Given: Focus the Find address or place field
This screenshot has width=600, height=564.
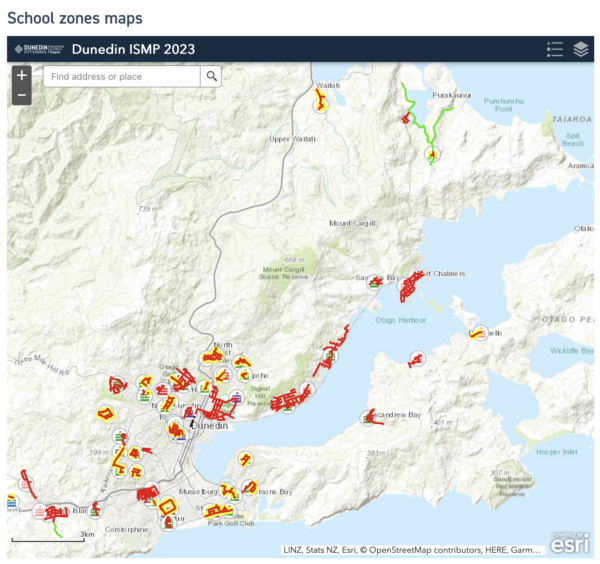Looking at the screenshot, I should 122,76.
